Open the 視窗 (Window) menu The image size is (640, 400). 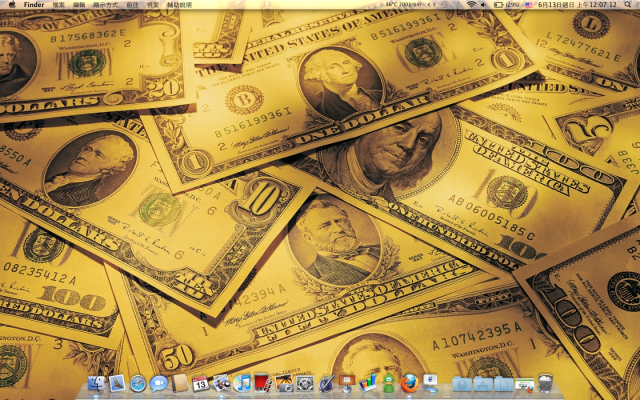[x=153, y=4]
